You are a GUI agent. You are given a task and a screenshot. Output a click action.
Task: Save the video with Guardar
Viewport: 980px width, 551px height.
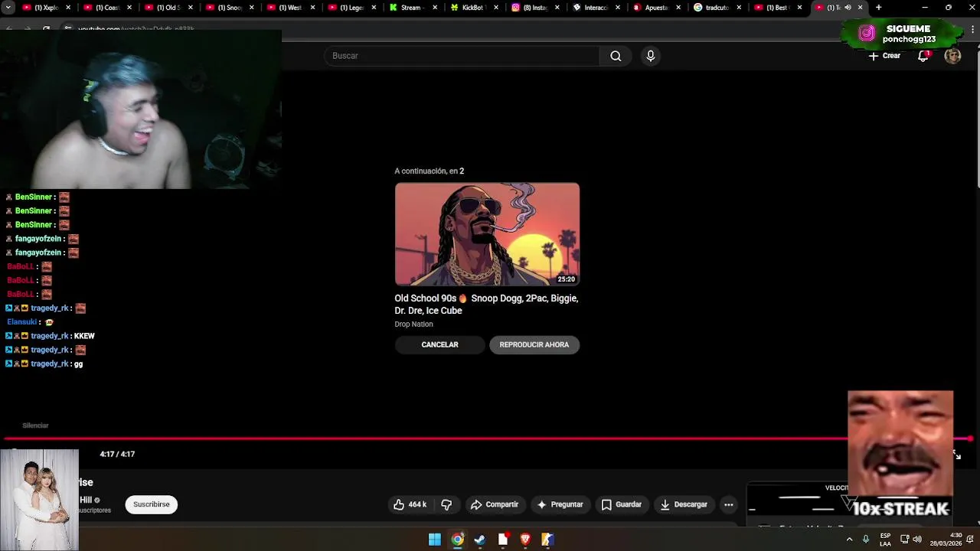click(x=621, y=504)
